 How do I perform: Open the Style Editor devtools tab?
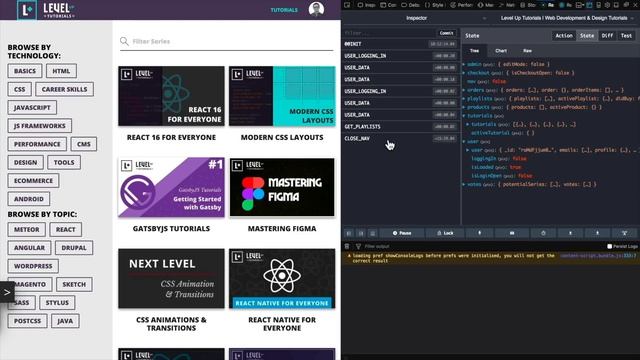tap(434, 5)
